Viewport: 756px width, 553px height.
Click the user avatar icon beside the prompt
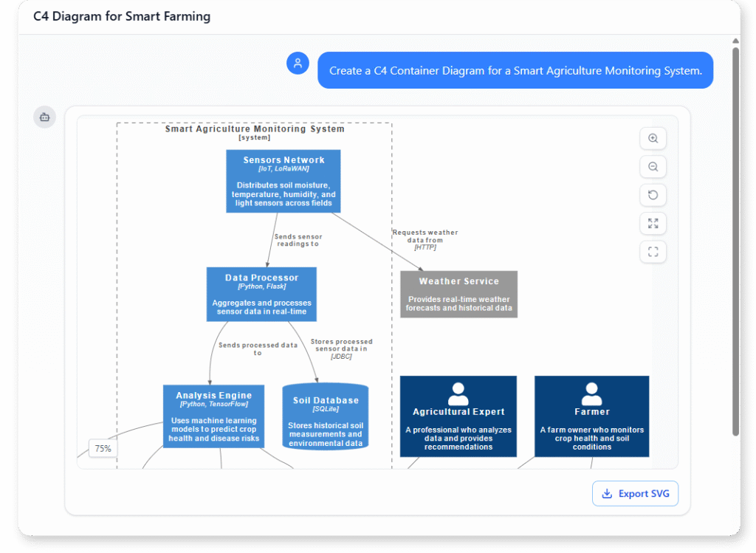coord(298,63)
